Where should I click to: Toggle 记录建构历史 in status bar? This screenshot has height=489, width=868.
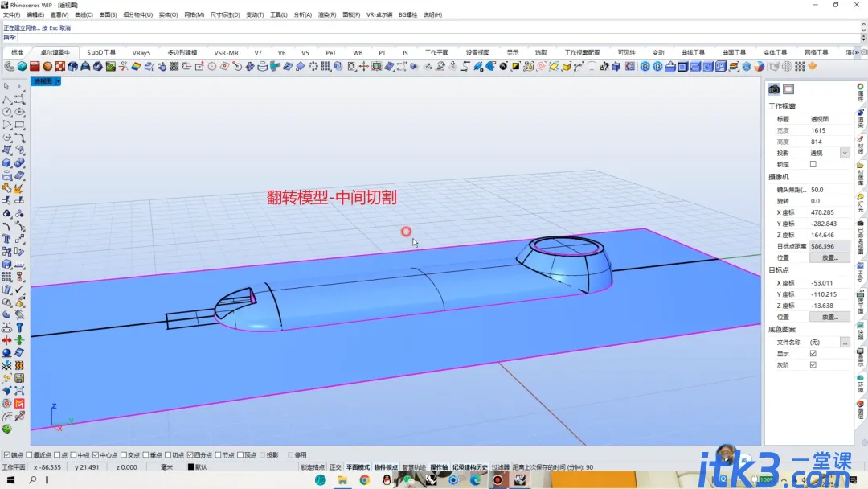469,467
